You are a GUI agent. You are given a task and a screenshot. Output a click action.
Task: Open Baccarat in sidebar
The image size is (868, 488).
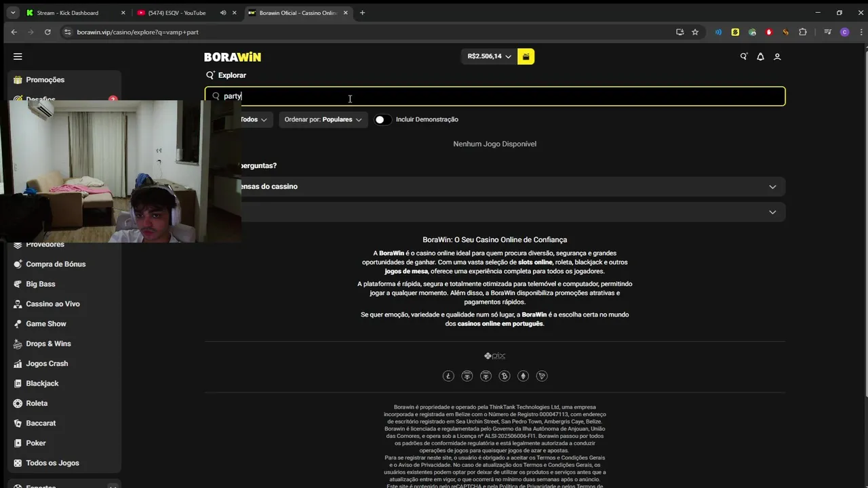click(41, 424)
